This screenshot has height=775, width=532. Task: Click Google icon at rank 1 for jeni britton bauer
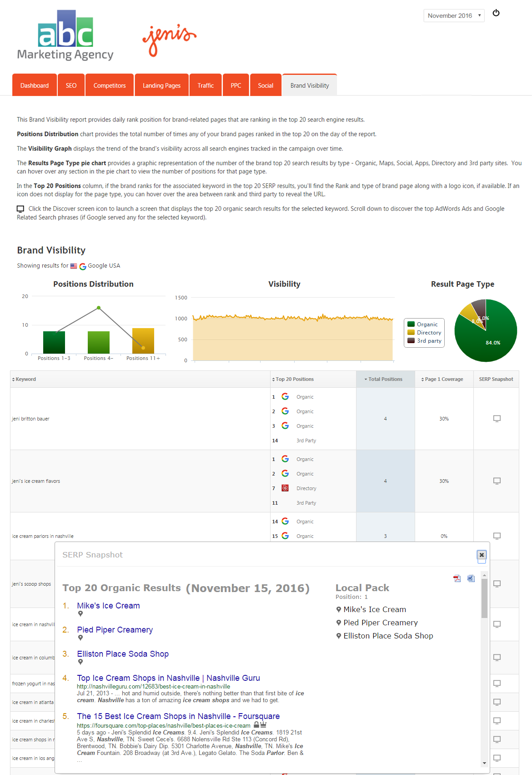tap(285, 396)
